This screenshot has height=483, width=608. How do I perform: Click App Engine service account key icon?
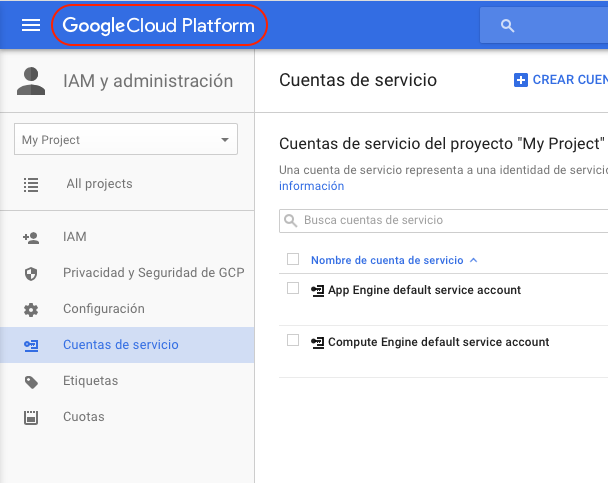point(318,290)
